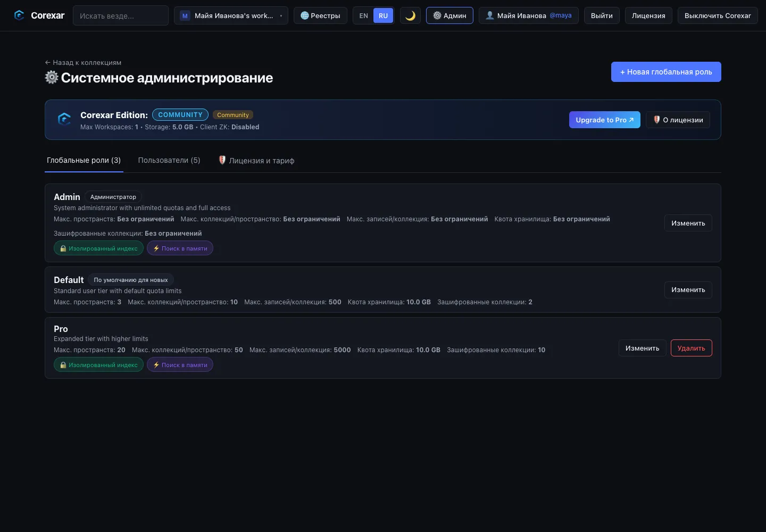Select the Default role title
Image resolution: width=766 pixels, height=532 pixels.
[x=69, y=280]
